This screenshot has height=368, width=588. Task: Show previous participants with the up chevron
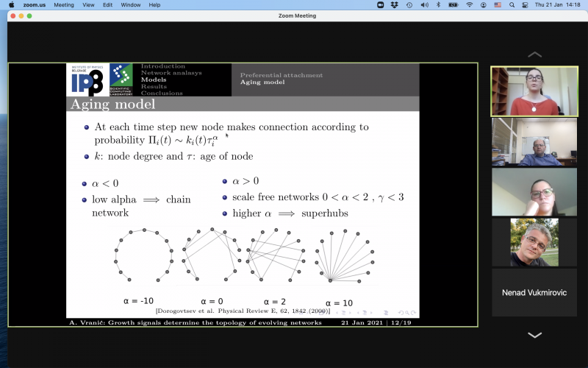pos(534,54)
